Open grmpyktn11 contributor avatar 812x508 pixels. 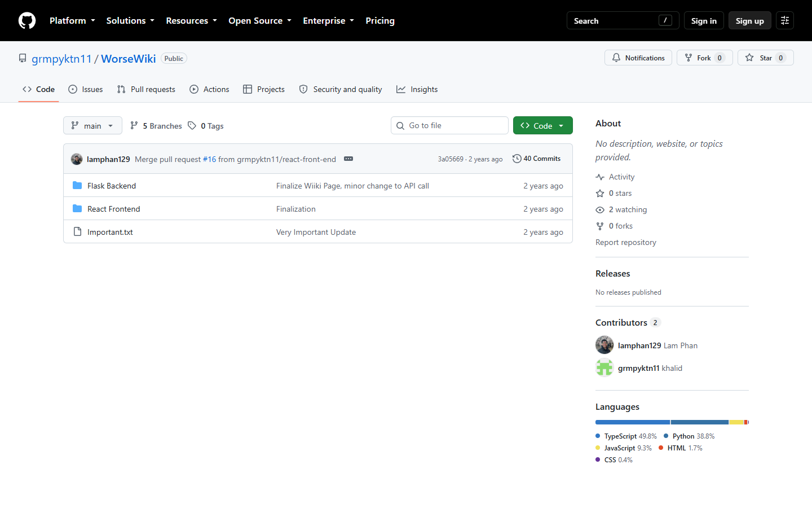604,367
